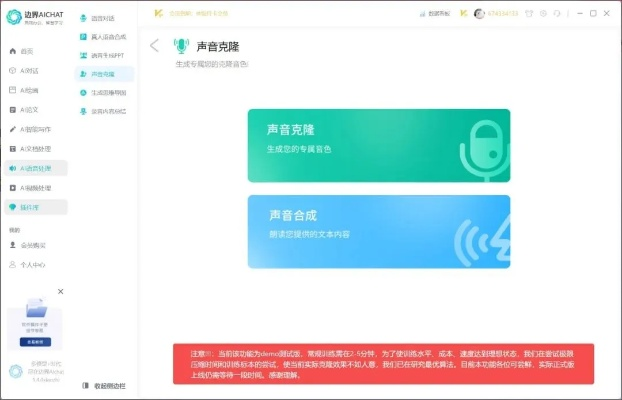Click the 真人语音合成 submenu icon
622x400 pixels.
(x=83, y=37)
